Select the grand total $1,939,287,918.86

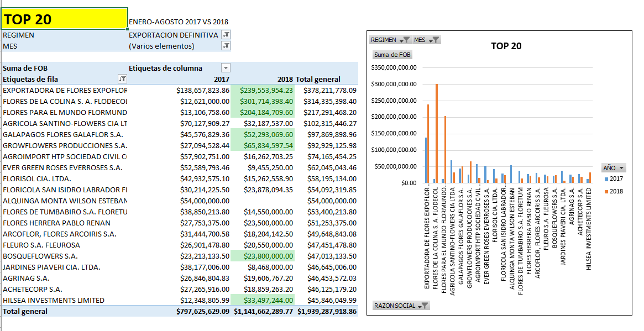click(x=327, y=312)
